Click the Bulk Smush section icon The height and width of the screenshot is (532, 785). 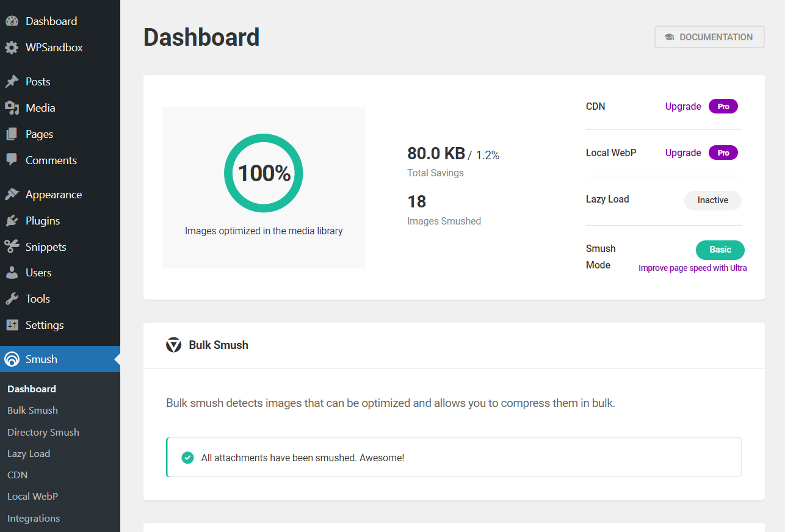[x=174, y=345]
